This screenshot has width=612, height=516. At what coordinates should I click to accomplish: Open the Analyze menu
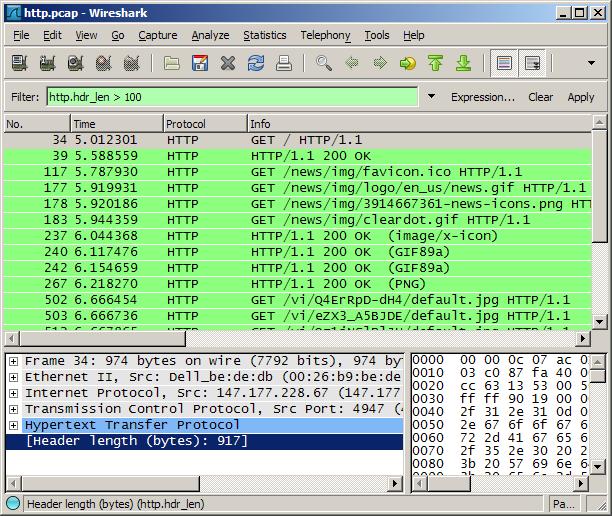(x=210, y=35)
